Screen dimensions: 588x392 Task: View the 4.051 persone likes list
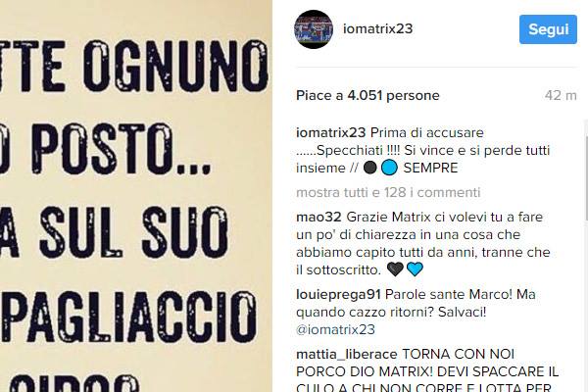393,95
